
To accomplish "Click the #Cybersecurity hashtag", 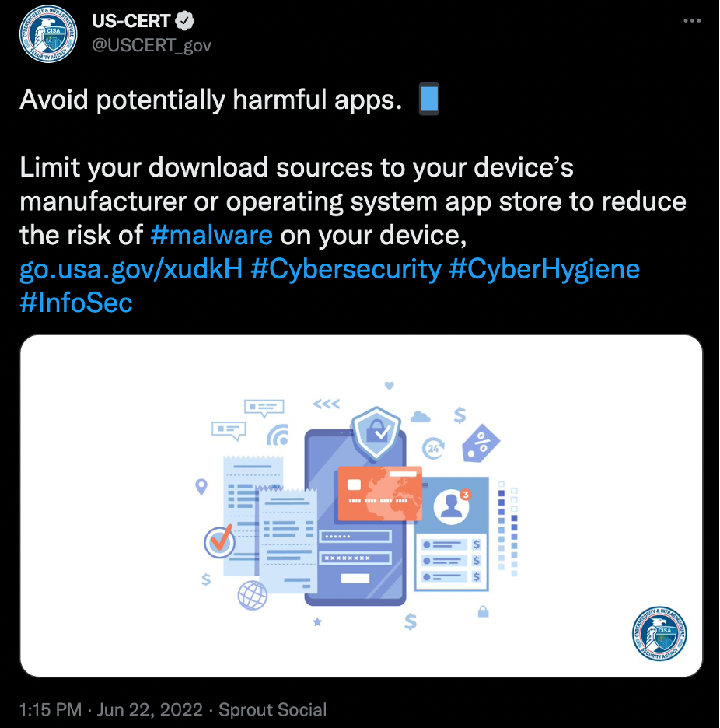I will pos(346,269).
